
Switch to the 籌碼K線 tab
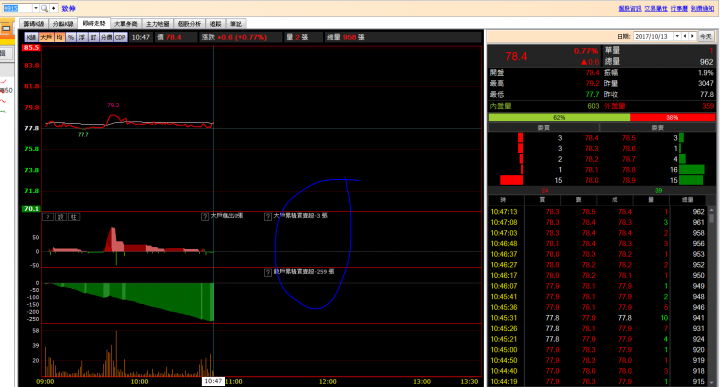[x=34, y=24]
